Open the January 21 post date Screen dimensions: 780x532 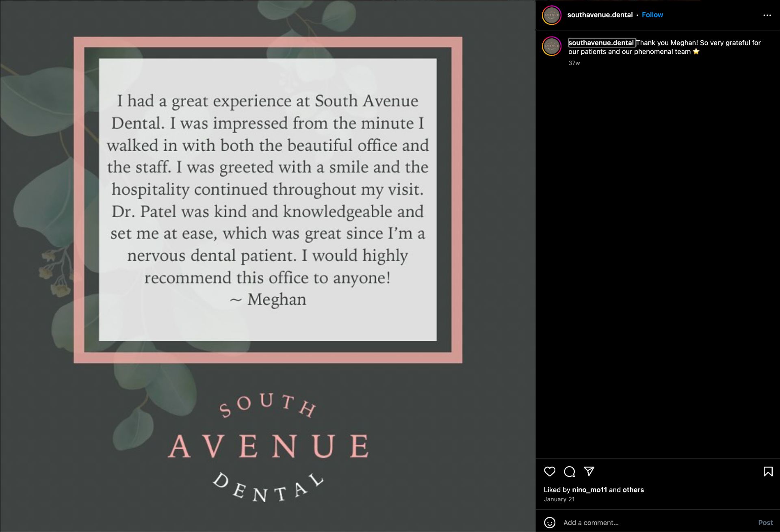(x=559, y=499)
